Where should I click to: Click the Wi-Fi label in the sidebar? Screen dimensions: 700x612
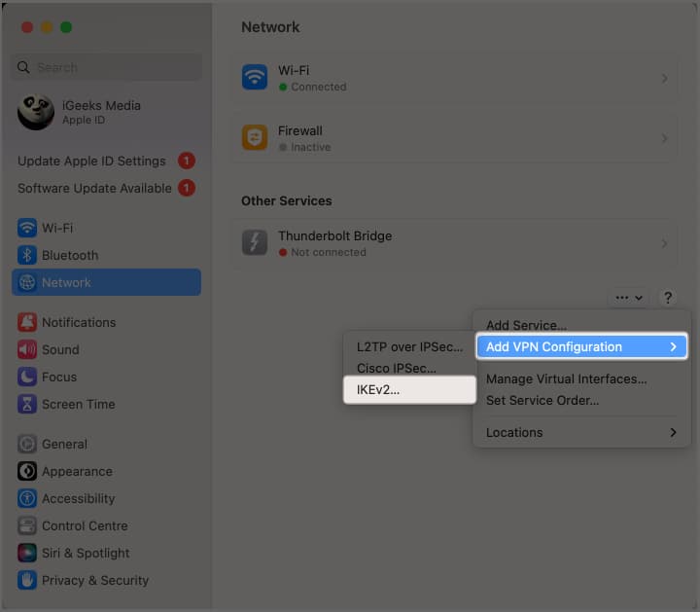[57, 228]
